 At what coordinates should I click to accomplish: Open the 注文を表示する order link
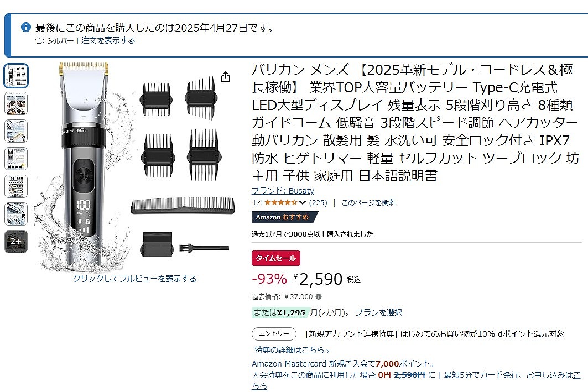point(108,40)
